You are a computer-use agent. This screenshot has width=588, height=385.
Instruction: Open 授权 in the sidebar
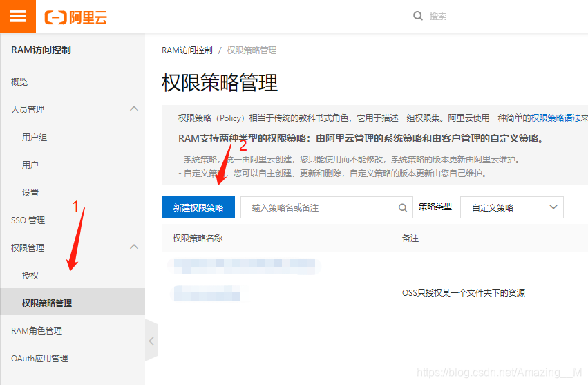[x=30, y=275]
